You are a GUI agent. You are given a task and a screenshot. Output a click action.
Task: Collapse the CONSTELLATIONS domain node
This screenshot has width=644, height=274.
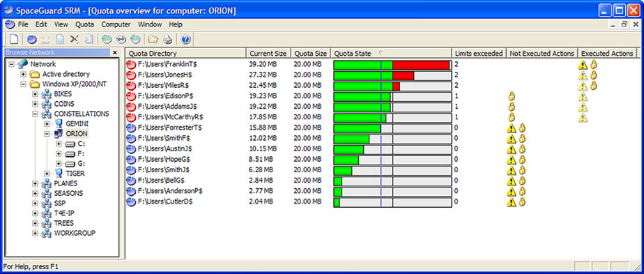point(35,114)
